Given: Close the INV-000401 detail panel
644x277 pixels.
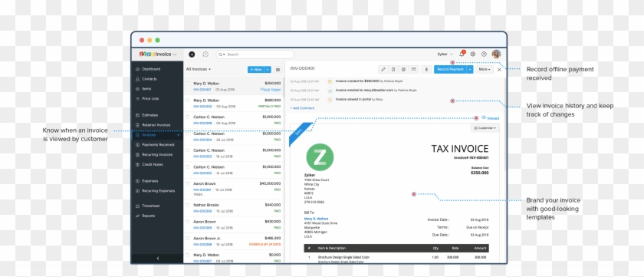Looking at the screenshot, I should 499,70.
